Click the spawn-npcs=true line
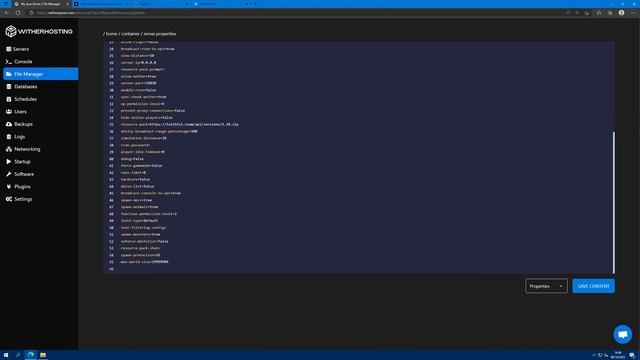The image size is (640, 360). (x=136, y=200)
